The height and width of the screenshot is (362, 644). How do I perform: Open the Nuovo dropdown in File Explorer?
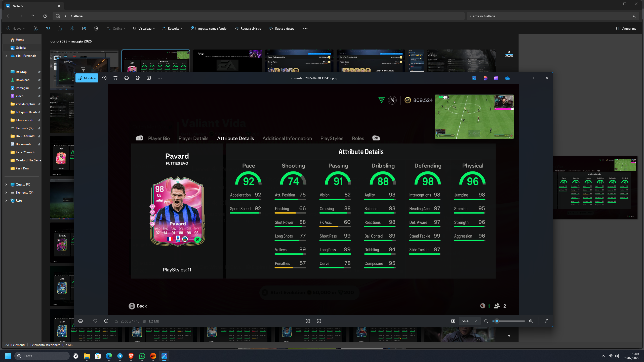tap(16, 29)
